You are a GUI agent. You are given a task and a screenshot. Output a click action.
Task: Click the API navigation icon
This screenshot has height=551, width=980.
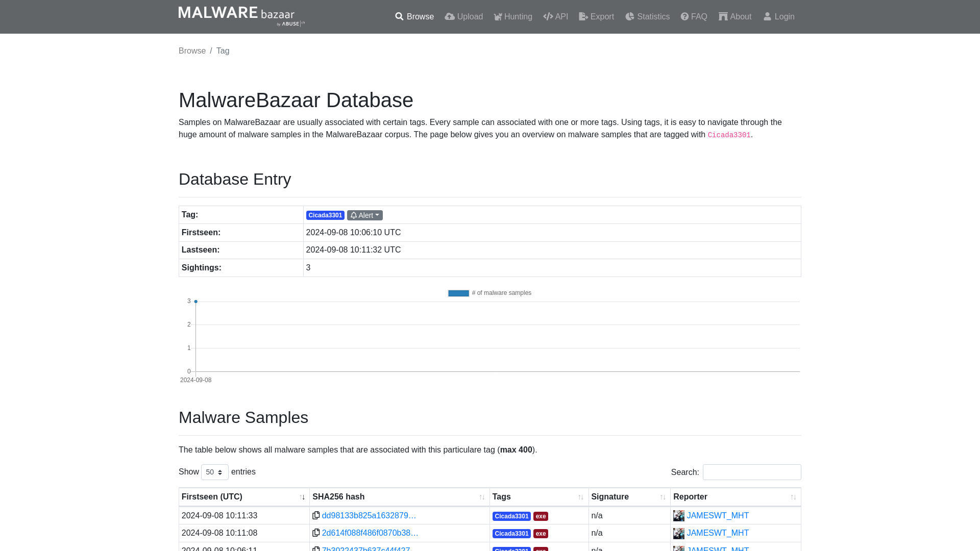(x=548, y=16)
